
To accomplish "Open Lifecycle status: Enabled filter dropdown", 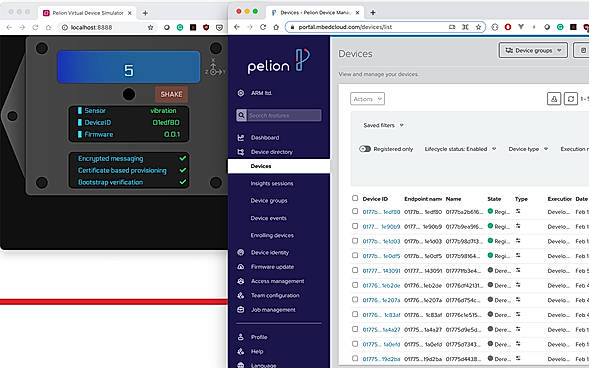I will pos(460,149).
